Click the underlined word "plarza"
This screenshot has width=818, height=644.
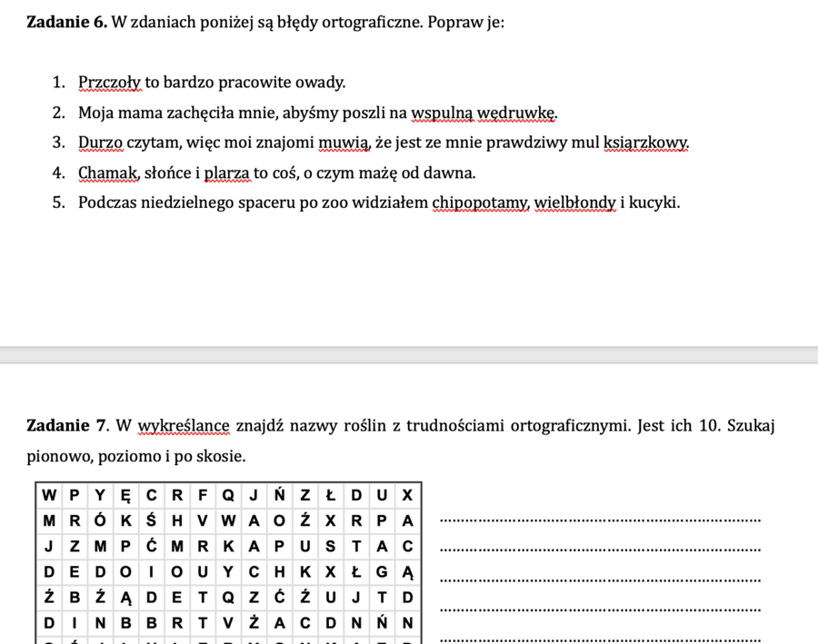click(227, 173)
